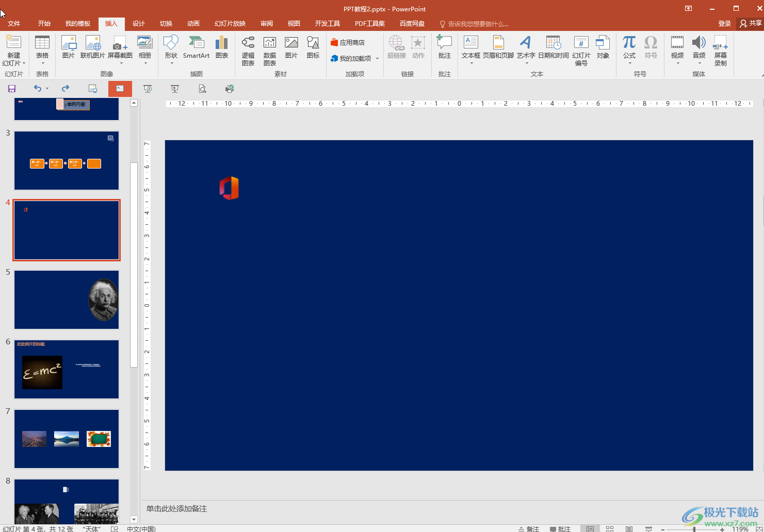Switch to the Home (开始) tab

coord(44,23)
